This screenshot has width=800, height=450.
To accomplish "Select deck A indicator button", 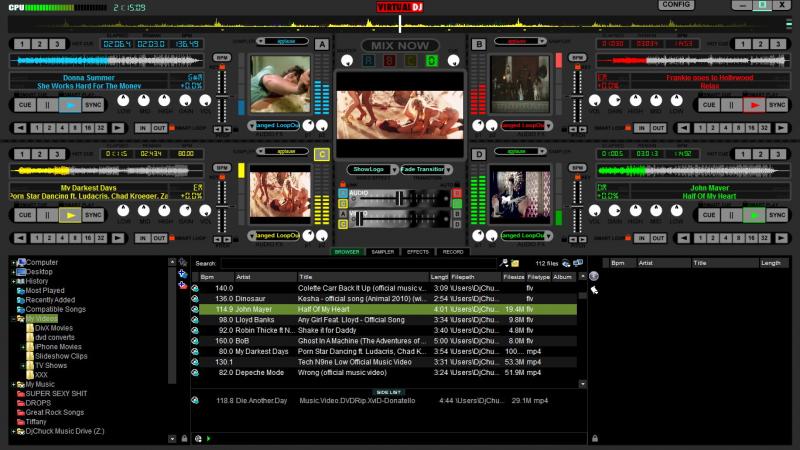I will click(x=322, y=44).
